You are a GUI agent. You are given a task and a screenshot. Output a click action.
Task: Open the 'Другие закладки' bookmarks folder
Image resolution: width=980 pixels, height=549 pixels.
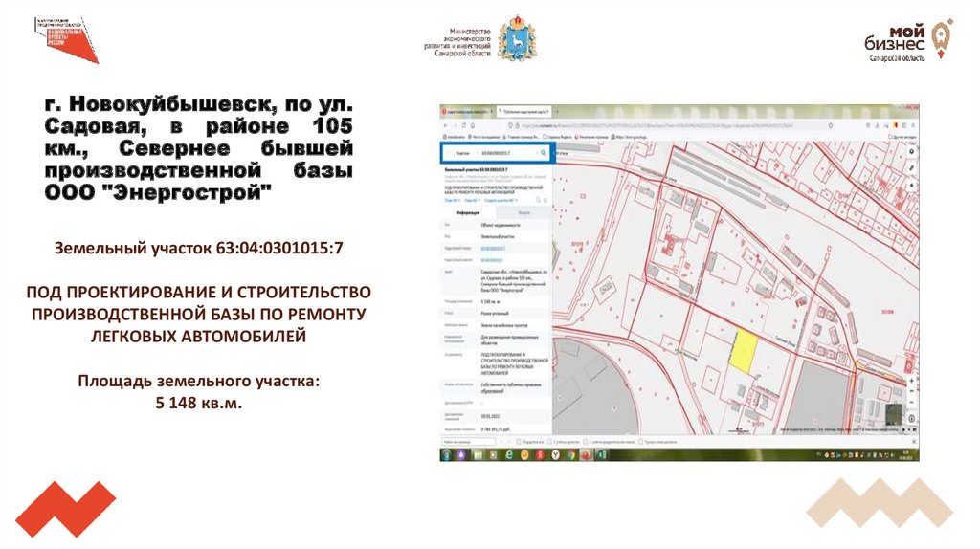coord(902,137)
